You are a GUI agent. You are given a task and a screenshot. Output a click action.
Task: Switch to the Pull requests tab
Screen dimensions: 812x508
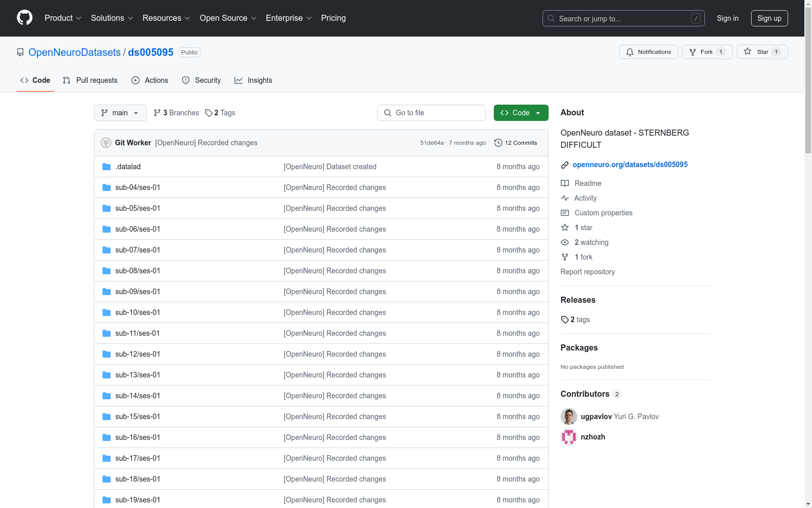(90, 80)
